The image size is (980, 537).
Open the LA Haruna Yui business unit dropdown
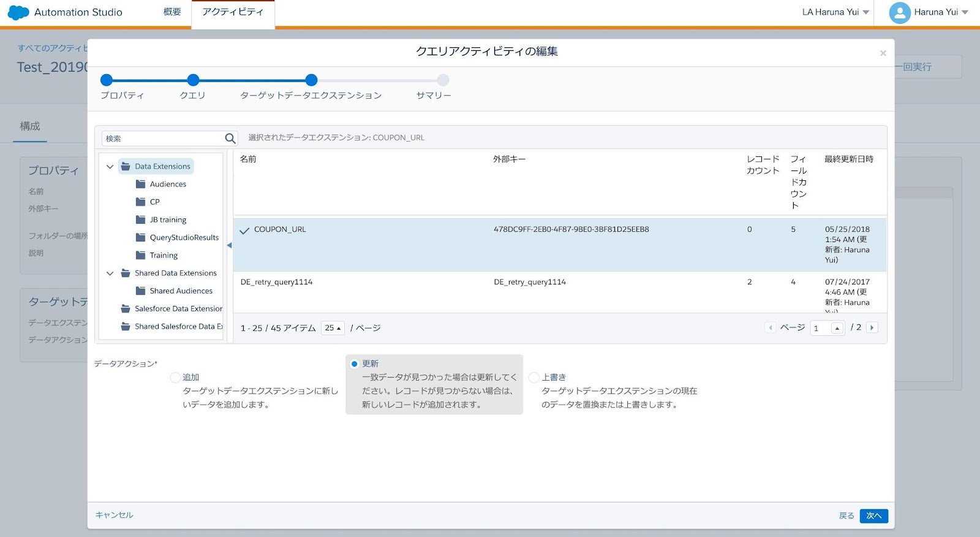pos(835,12)
